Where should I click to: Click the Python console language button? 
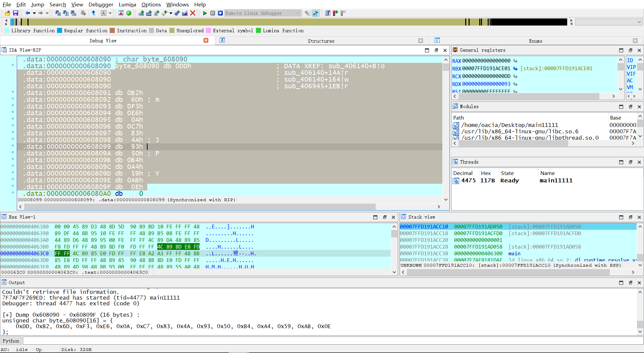click(11, 341)
